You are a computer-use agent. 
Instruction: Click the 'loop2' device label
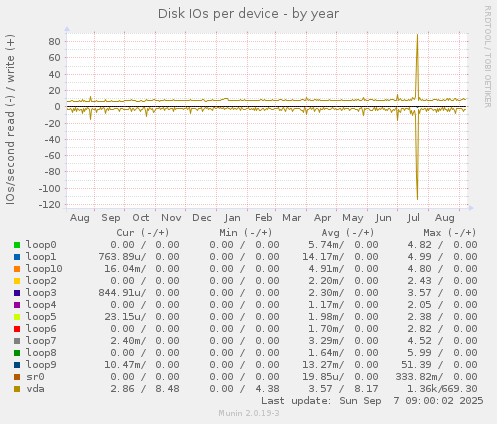(x=41, y=281)
